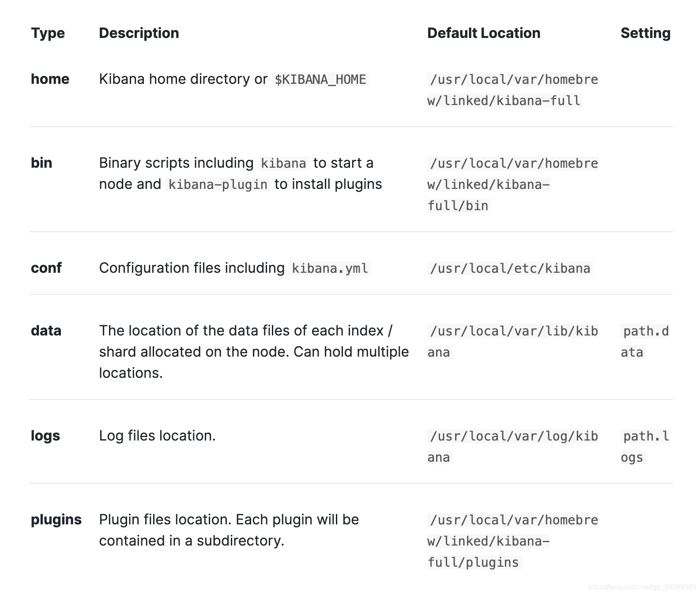Click the Type column header
The width and height of the screenshot is (700, 595).
coord(48,33)
